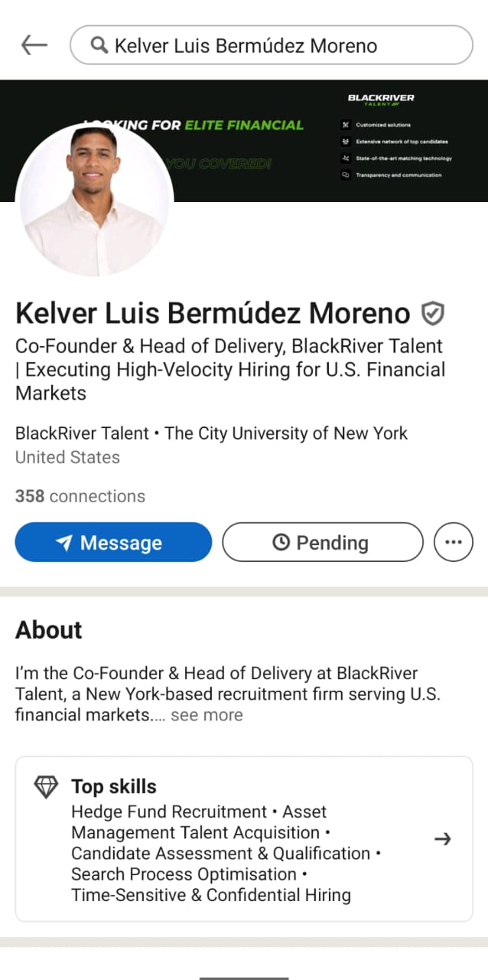
Task: Click the paper plane icon on Message
Action: (64, 543)
